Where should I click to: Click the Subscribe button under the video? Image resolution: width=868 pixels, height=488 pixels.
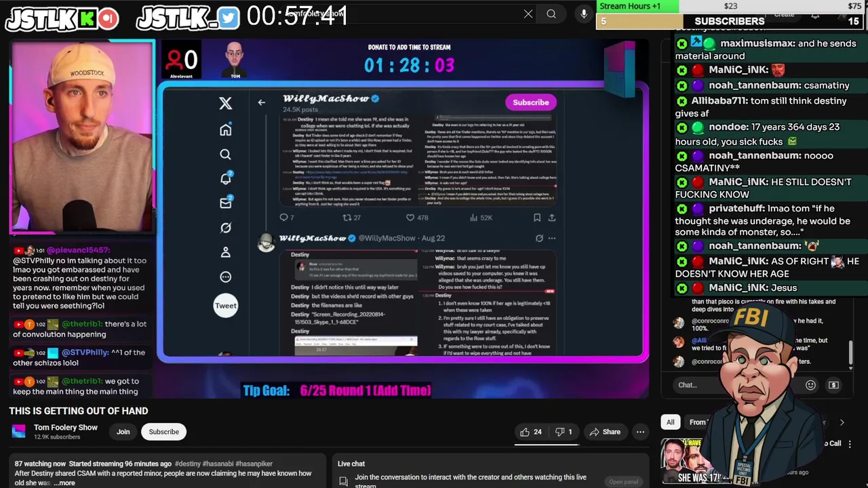tap(164, 432)
